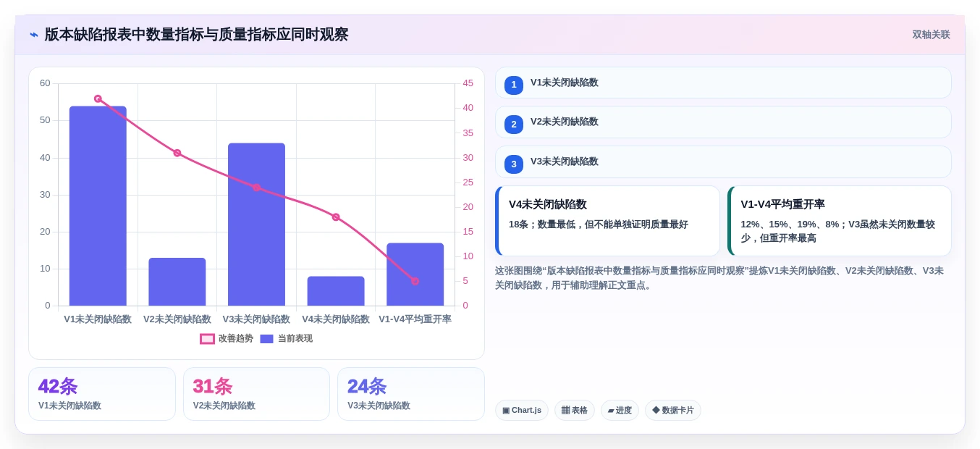The image size is (980, 449).
Task: Click the chart title 版本缺陷报表中数量指标
Action: (x=196, y=35)
